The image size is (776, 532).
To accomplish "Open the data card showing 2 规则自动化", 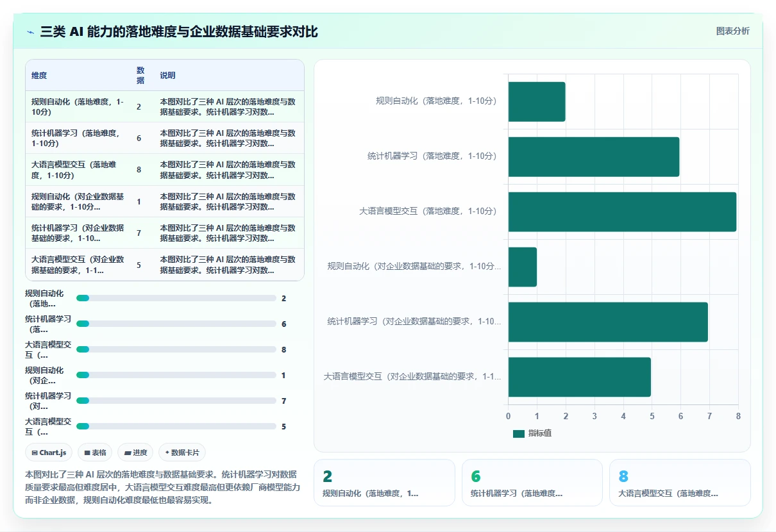I will pos(384,483).
